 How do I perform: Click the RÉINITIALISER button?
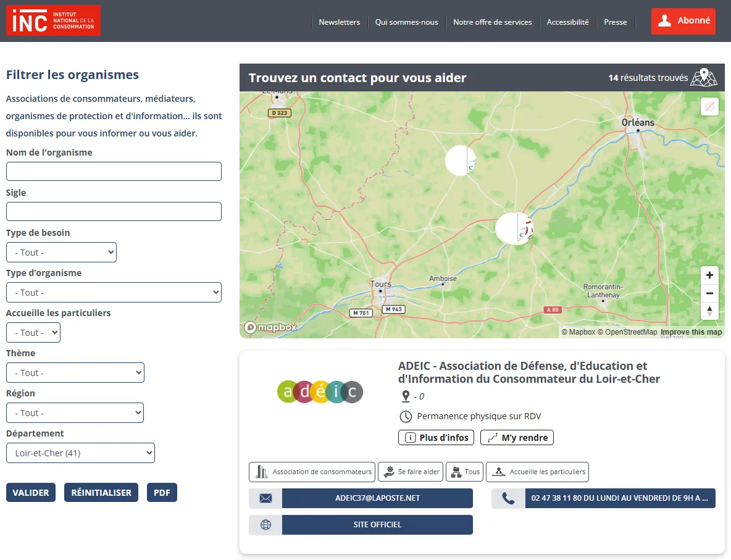tap(101, 492)
